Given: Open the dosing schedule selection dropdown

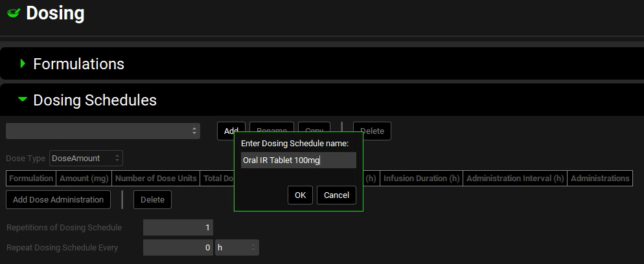Looking at the screenshot, I should coord(103,131).
